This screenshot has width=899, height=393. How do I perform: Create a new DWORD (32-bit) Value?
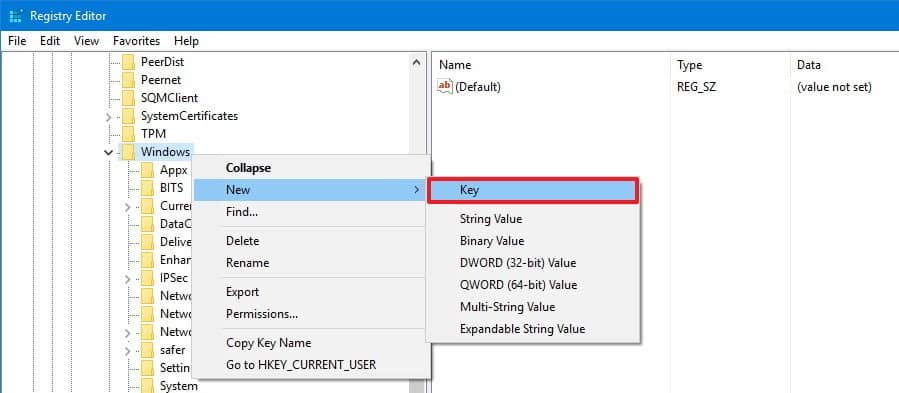coord(533,263)
